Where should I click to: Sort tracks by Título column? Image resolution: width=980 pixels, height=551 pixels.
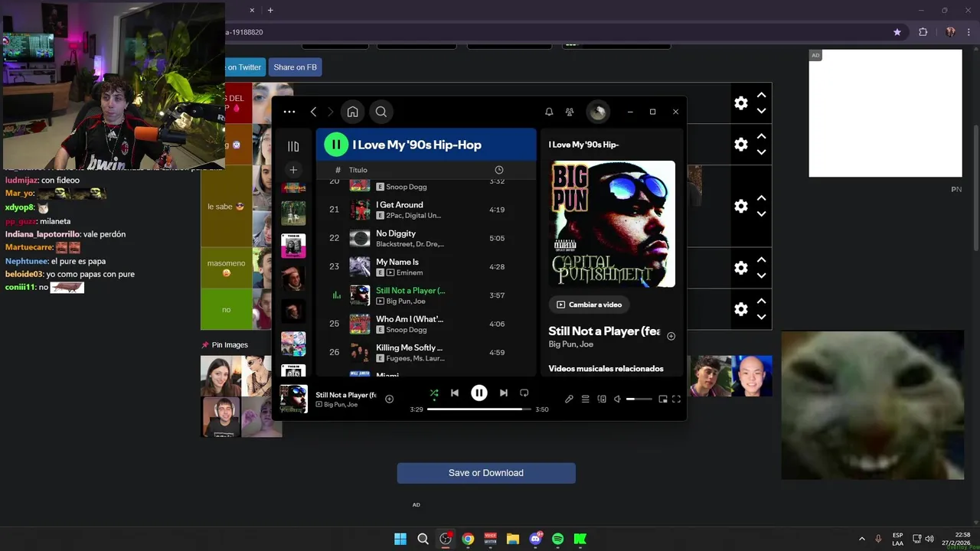tap(358, 170)
